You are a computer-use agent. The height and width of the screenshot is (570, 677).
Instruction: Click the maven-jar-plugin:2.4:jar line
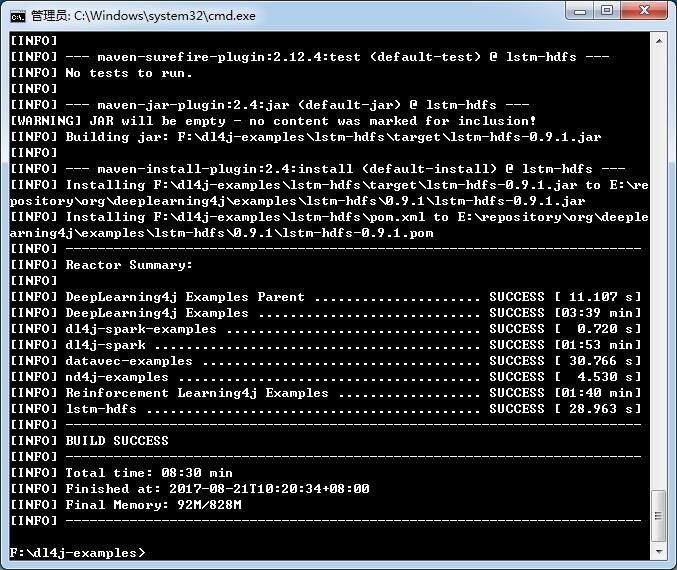click(x=270, y=105)
